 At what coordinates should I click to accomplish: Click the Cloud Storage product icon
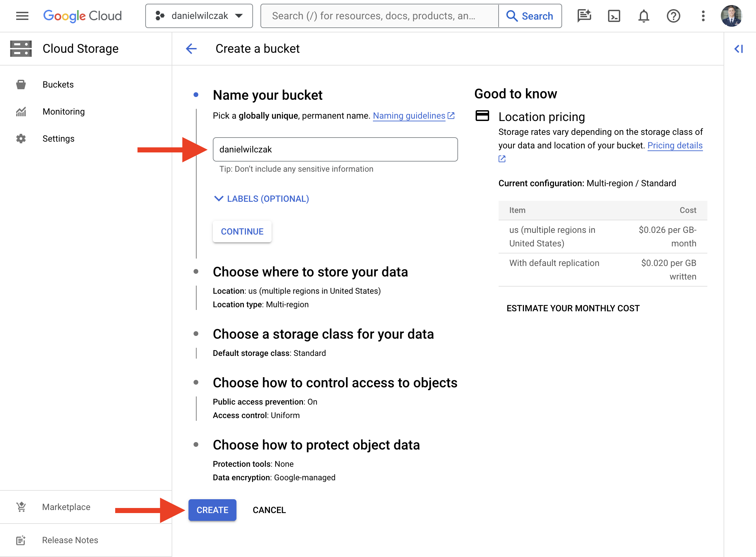[x=21, y=49]
